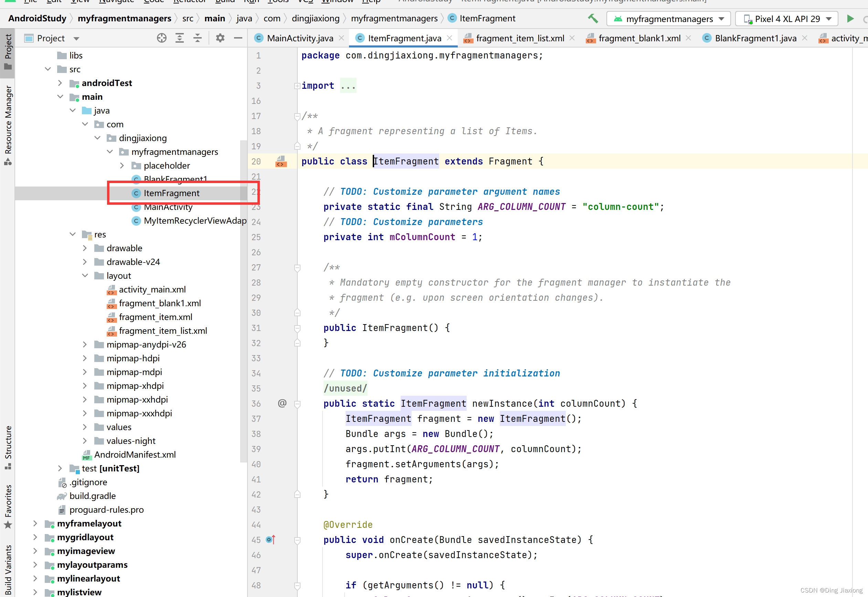868x597 pixels.
Task: Click the locate-file crosshair icon in Project panel
Action: [162, 38]
